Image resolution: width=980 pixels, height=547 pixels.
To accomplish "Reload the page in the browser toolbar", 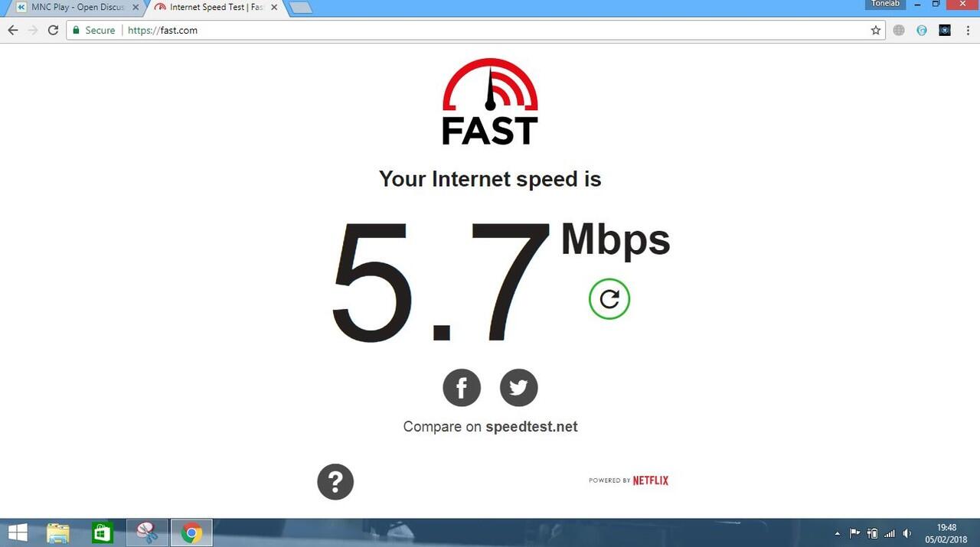I will coord(53,31).
